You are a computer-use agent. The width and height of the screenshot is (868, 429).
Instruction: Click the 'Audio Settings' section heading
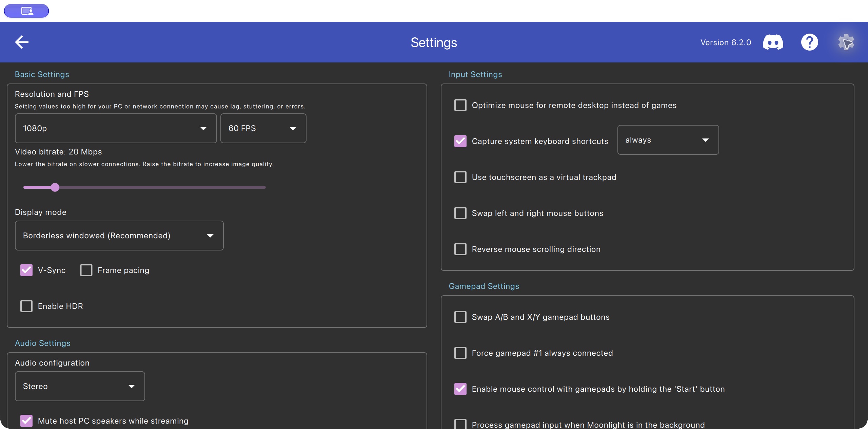[x=43, y=343]
